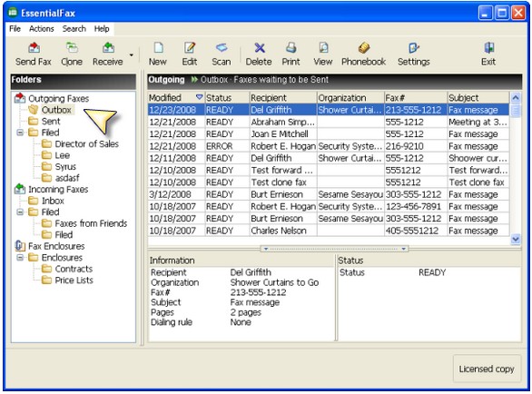Screen dimensions: 532x394
Task: Select the Charles Nelson fax row
Action: [x=329, y=231]
